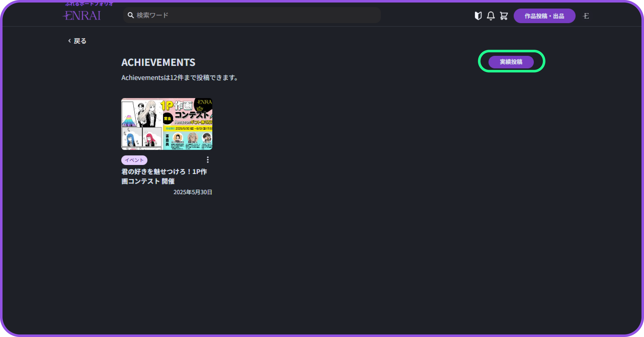This screenshot has width=644, height=337.
Task: Go back using the 戻る link
Action: point(80,41)
